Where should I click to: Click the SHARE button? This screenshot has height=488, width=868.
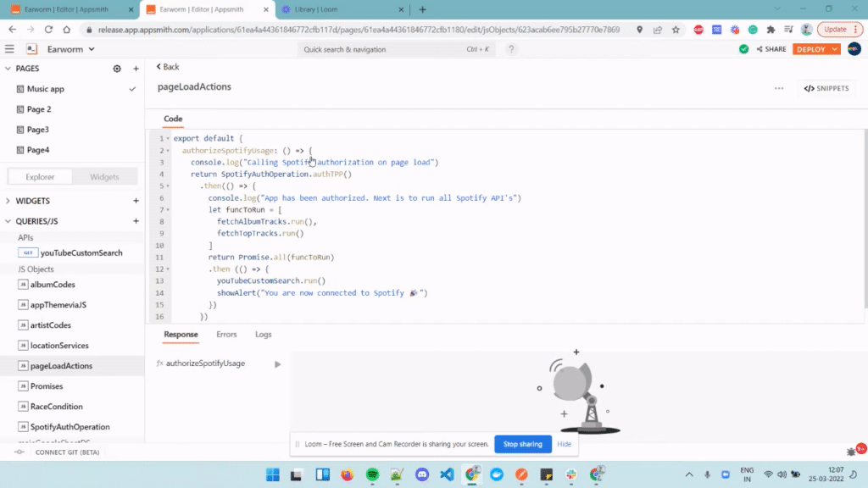771,49
